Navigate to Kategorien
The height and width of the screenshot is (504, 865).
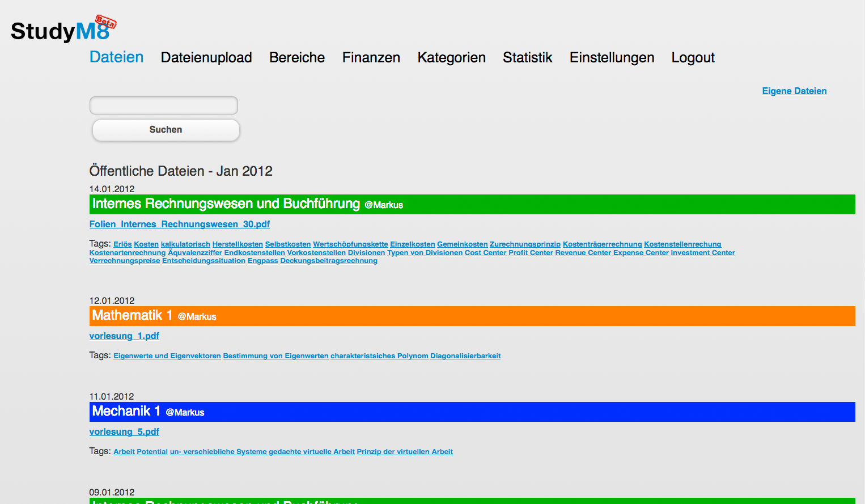pos(451,57)
